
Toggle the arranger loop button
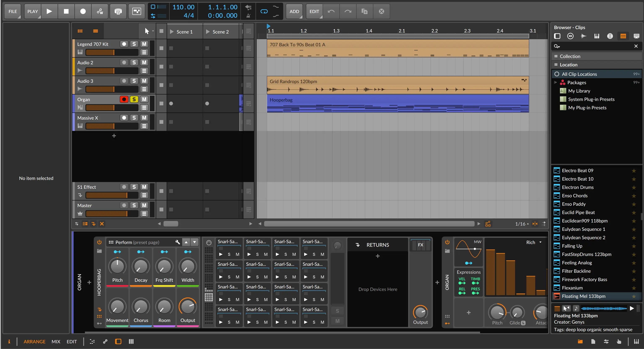pyautogui.click(x=264, y=11)
